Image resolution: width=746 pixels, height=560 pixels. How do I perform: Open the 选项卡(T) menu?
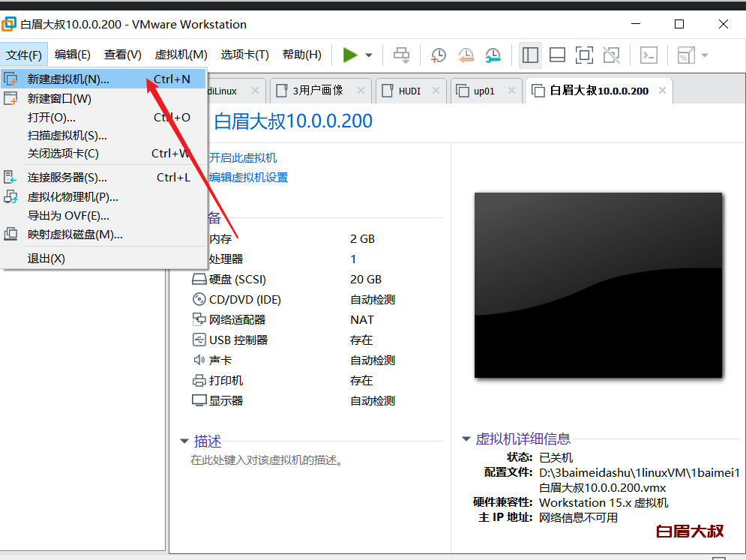244,55
